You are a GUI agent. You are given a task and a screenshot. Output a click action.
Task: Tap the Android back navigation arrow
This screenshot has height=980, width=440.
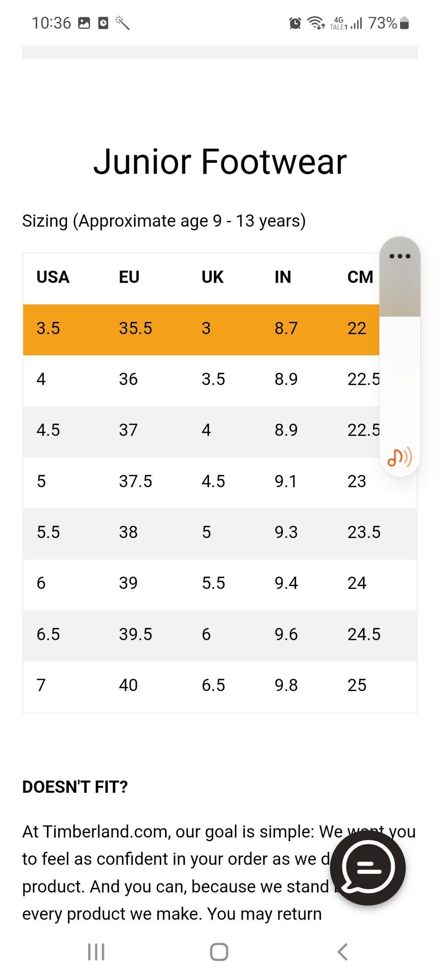[342, 952]
